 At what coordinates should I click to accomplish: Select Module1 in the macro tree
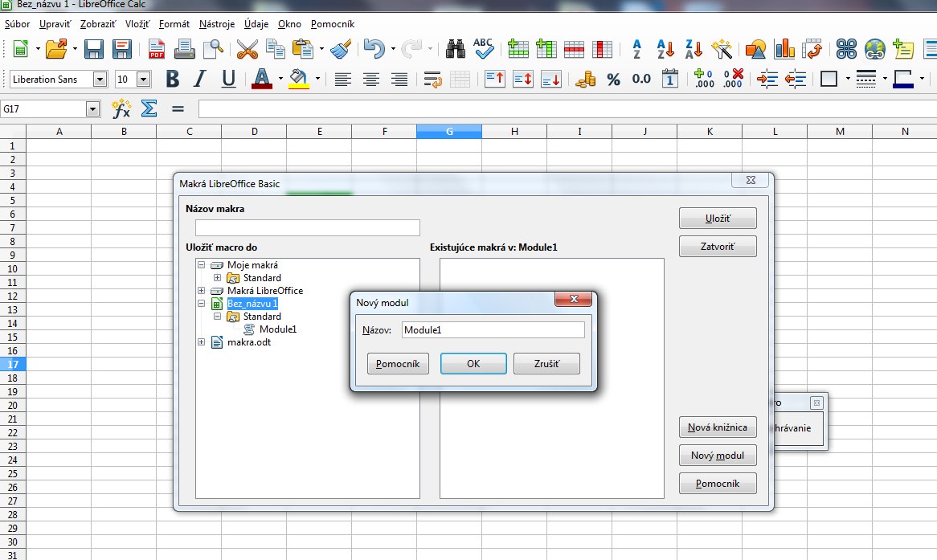click(x=278, y=329)
